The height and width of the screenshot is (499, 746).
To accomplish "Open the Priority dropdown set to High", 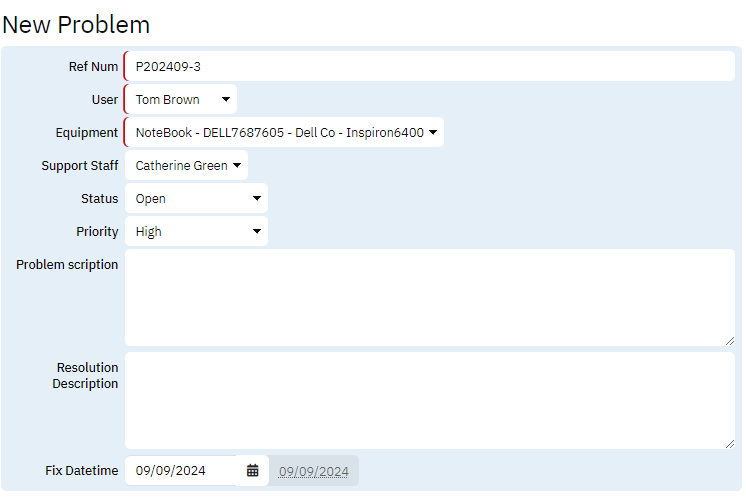I will click(x=196, y=232).
